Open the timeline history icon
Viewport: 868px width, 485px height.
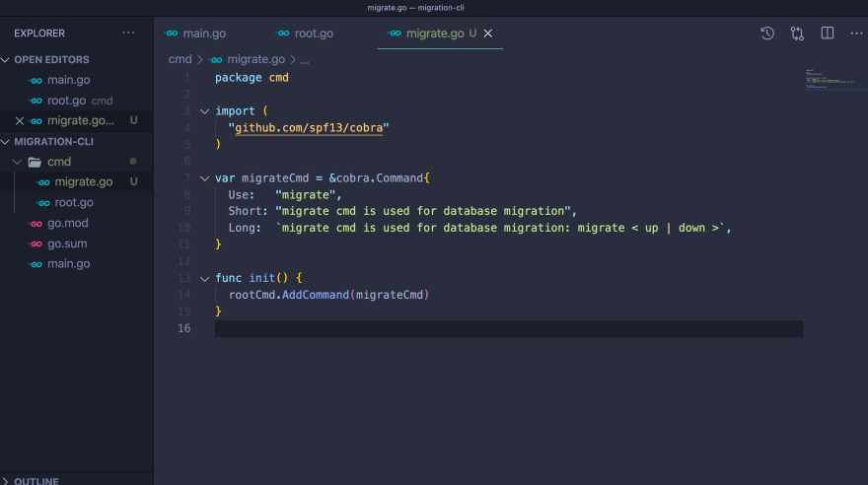click(x=767, y=34)
